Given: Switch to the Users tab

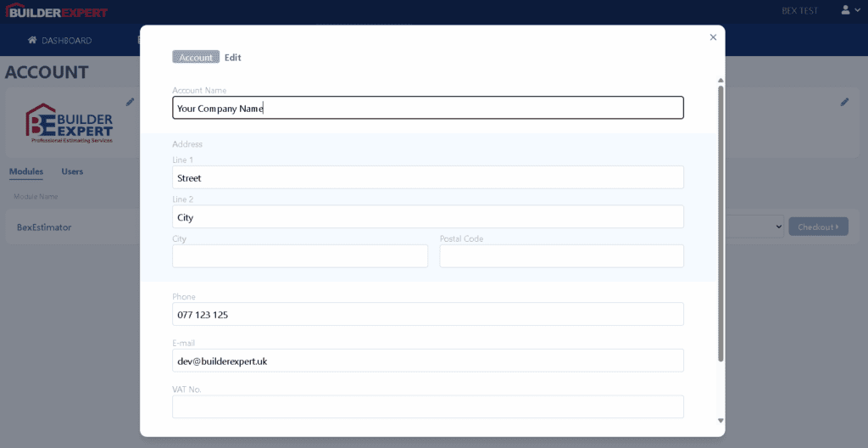Looking at the screenshot, I should click(x=72, y=171).
